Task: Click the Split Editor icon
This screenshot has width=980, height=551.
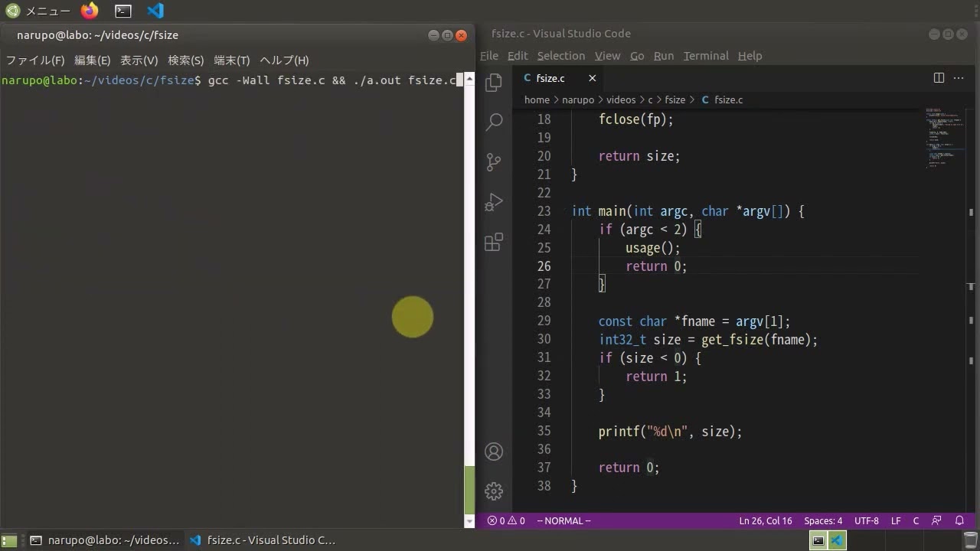Action: [939, 78]
